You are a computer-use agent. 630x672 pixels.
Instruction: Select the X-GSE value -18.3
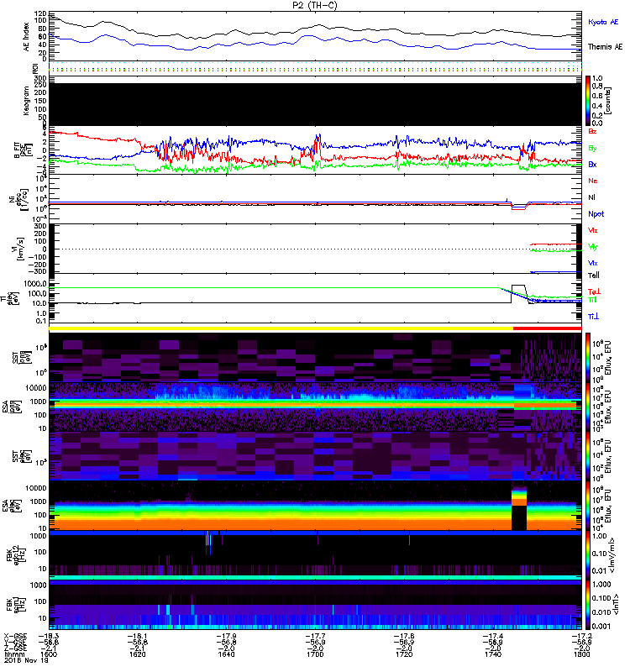pos(49,636)
